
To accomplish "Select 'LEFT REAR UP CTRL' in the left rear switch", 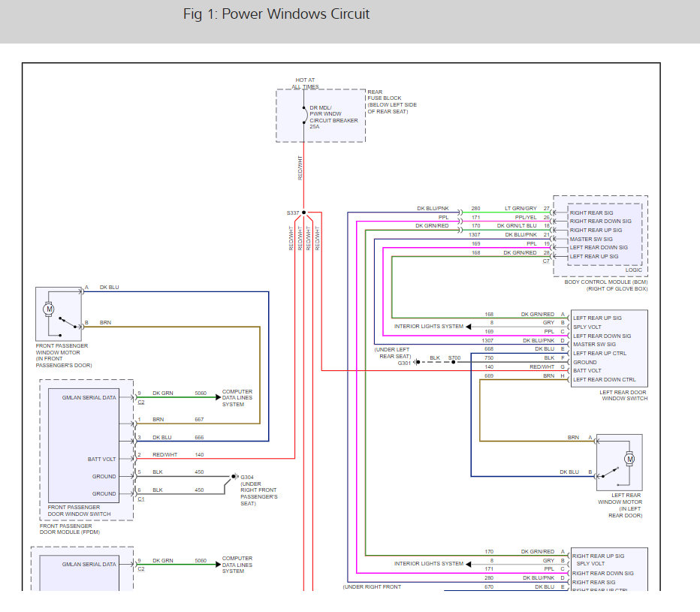I will tap(599, 353).
